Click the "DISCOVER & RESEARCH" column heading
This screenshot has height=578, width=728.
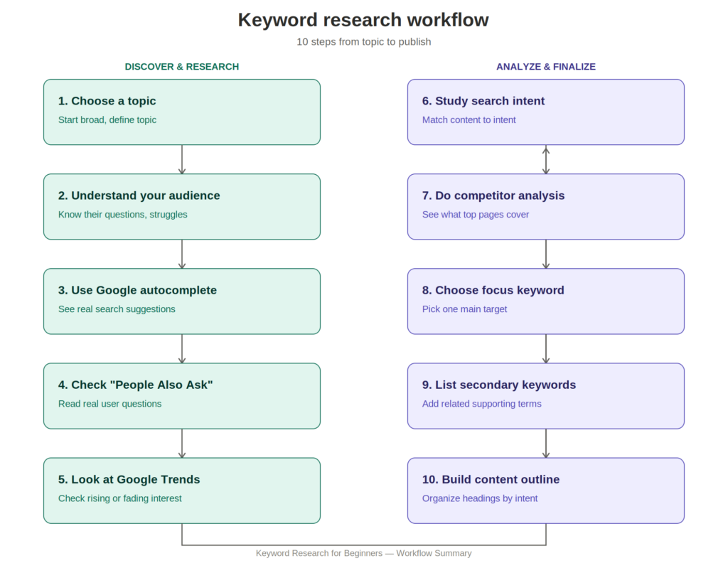[x=181, y=66]
